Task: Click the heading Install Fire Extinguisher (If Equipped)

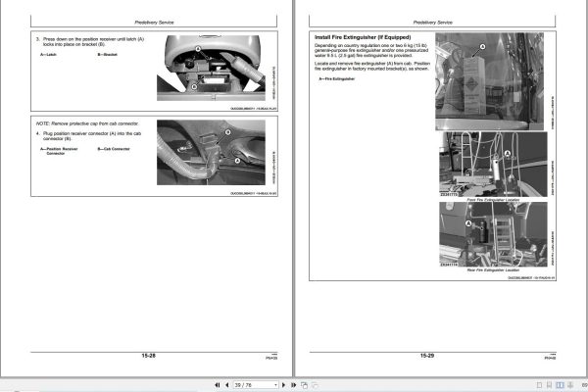Action: click(363, 37)
